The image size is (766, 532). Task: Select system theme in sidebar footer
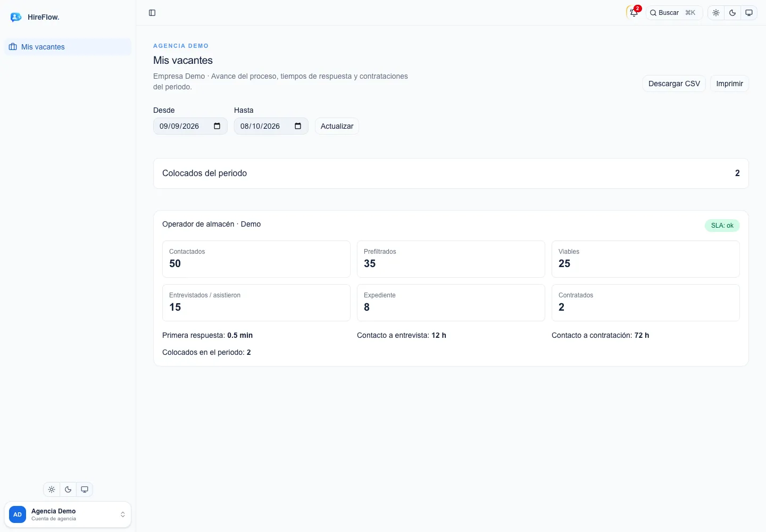click(85, 489)
